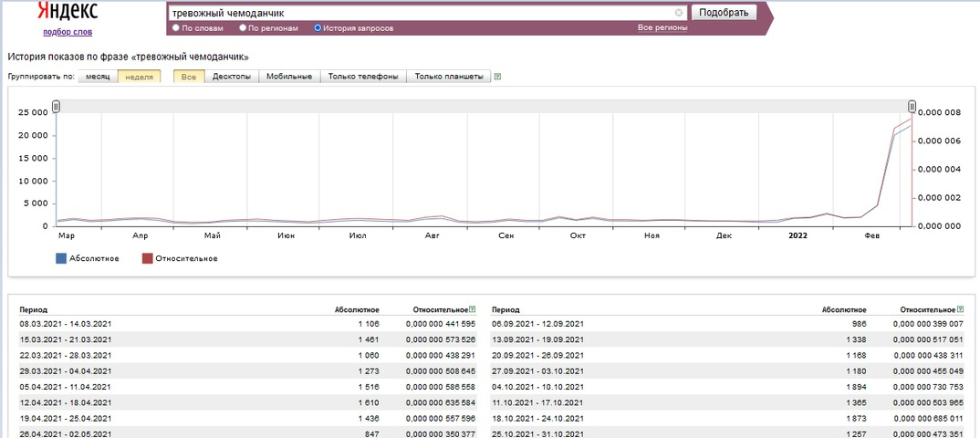
Task: Click the left range handle on chart
Action: click(x=56, y=107)
